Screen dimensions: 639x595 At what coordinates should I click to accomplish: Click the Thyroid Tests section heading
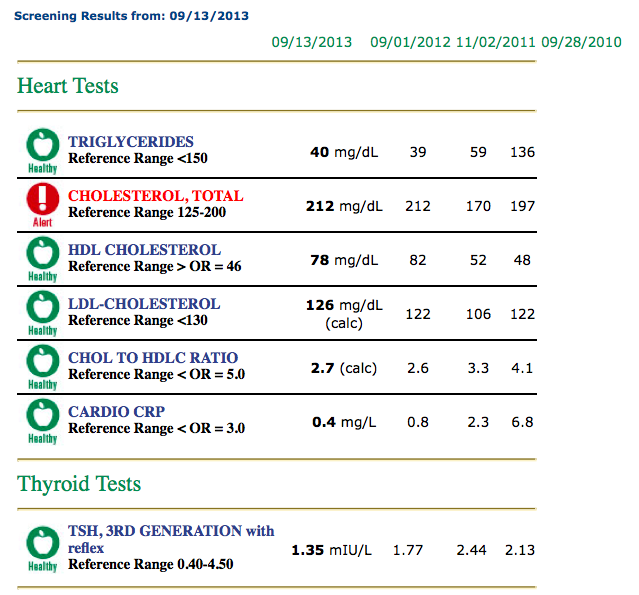[79, 484]
